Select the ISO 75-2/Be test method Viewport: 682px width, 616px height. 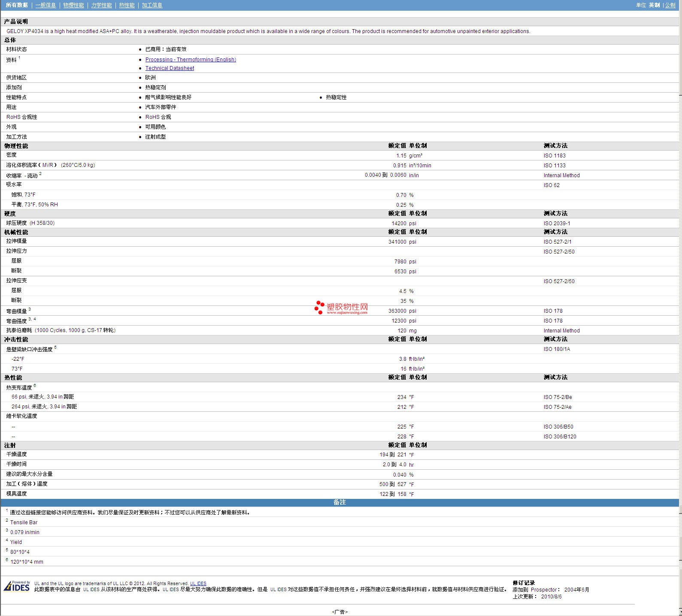pyautogui.click(x=558, y=397)
